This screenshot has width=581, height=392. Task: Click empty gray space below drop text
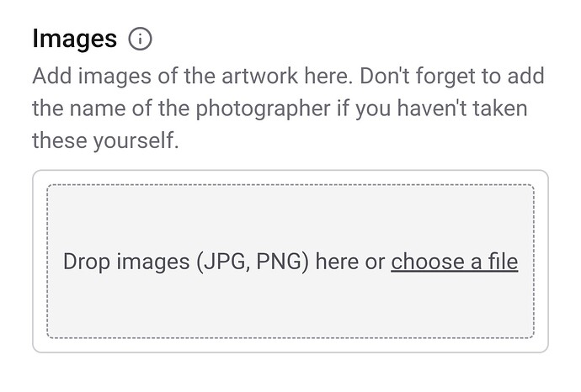point(290,306)
